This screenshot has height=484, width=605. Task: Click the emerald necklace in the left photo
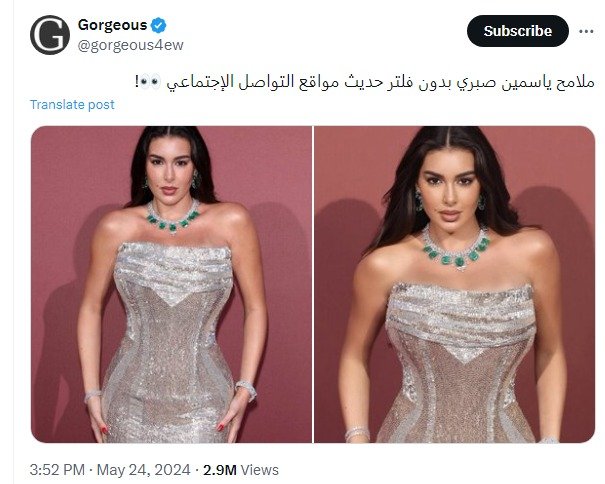[173, 217]
